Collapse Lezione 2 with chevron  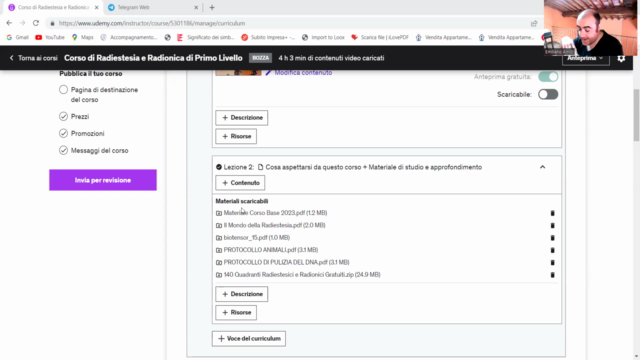pyautogui.click(x=542, y=167)
